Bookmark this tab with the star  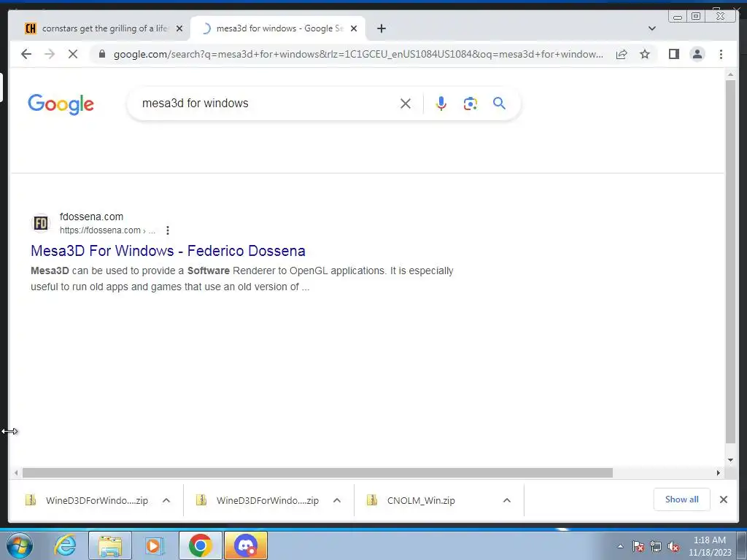pyautogui.click(x=645, y=54)
